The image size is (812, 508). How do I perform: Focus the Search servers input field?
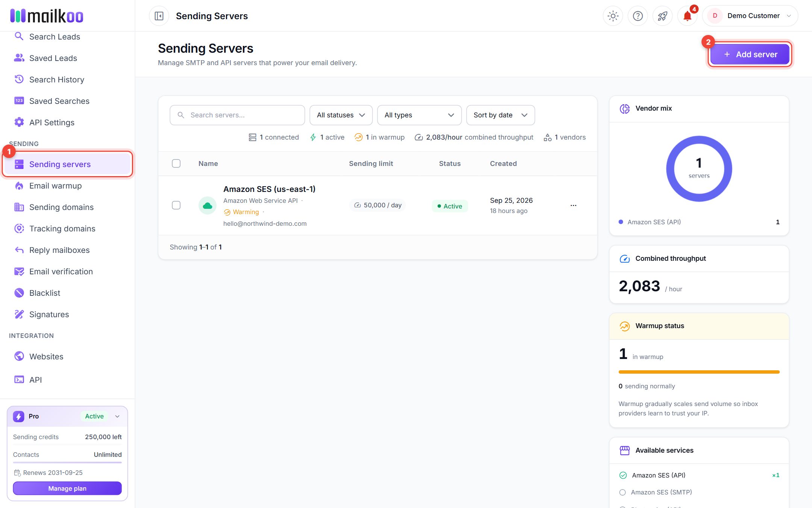click(x=237, y=115)
